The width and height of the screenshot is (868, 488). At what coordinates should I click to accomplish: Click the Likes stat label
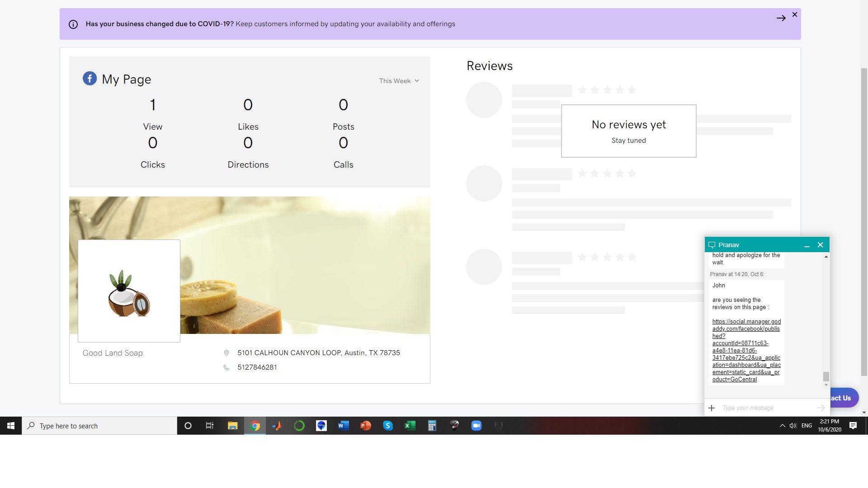click(248, 127)
